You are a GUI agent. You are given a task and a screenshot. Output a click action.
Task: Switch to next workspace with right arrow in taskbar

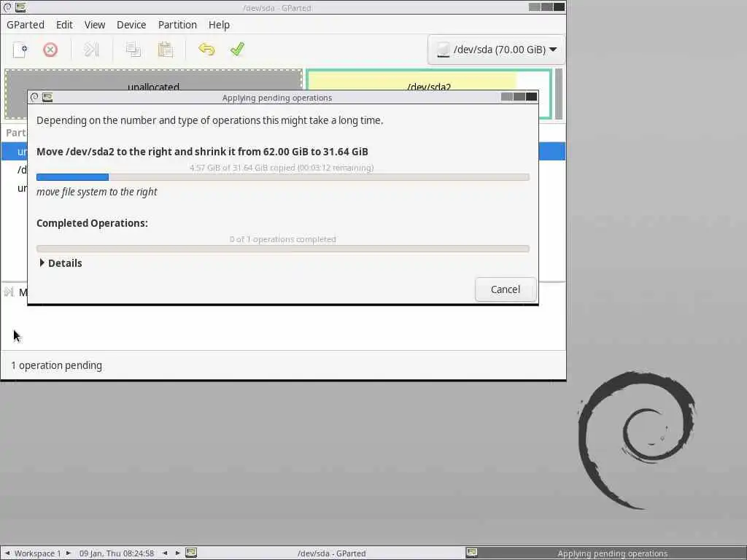pos(68,553)
